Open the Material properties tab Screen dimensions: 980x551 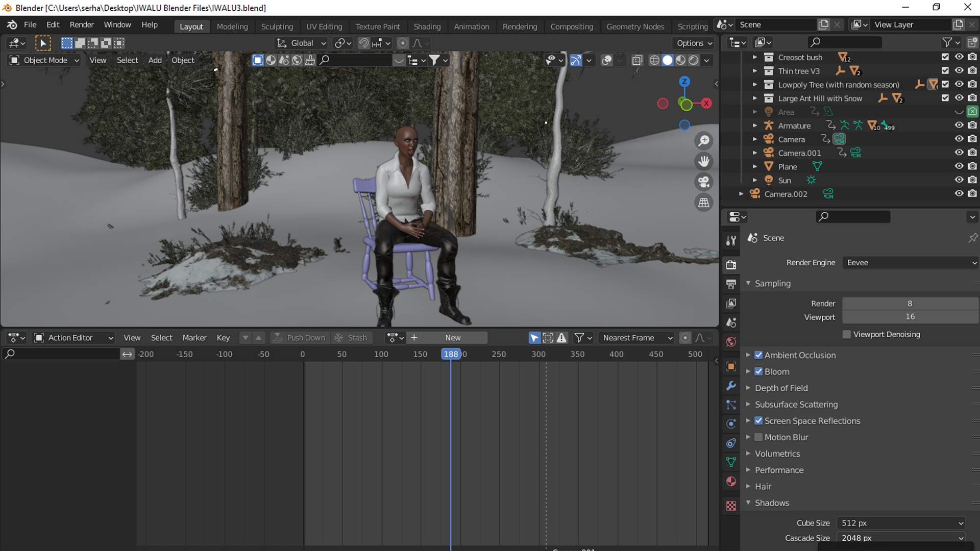click(x=731, y=481)
